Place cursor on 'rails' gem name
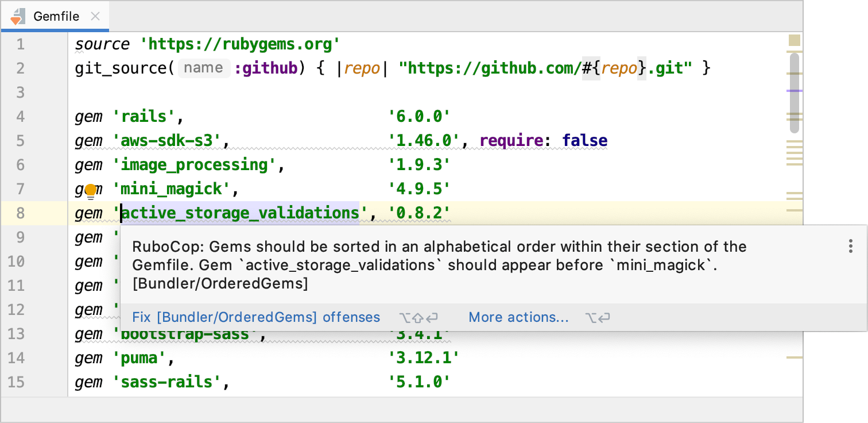 coord(145,117)
